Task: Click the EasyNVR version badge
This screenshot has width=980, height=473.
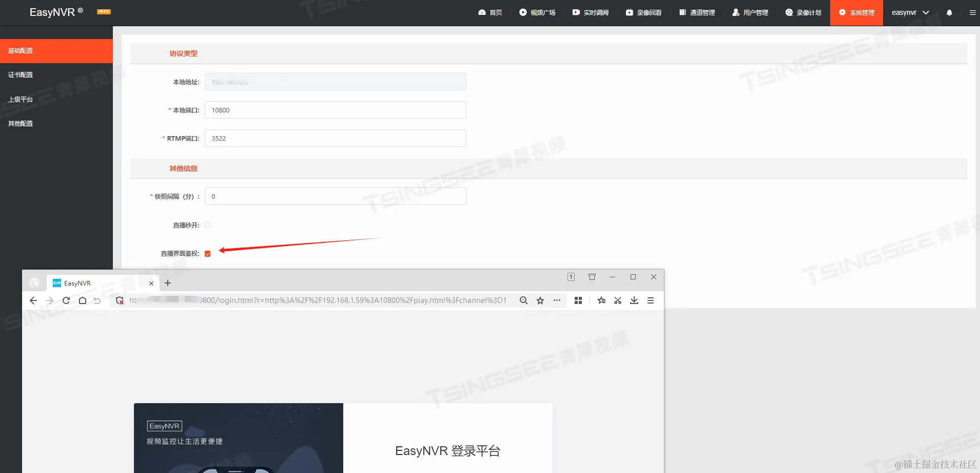Action: [x=104, y=11]
